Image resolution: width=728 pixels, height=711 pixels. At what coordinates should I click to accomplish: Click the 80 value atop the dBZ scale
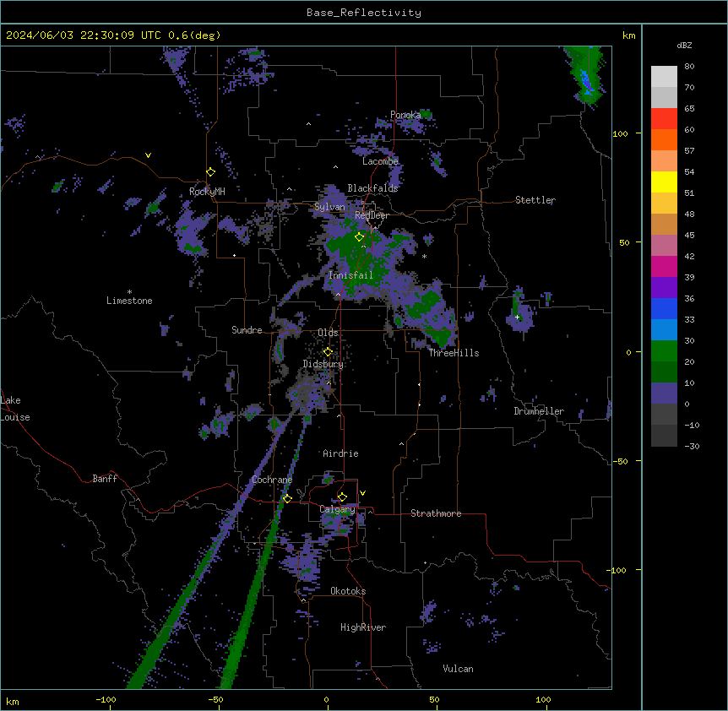pos(689,66)
